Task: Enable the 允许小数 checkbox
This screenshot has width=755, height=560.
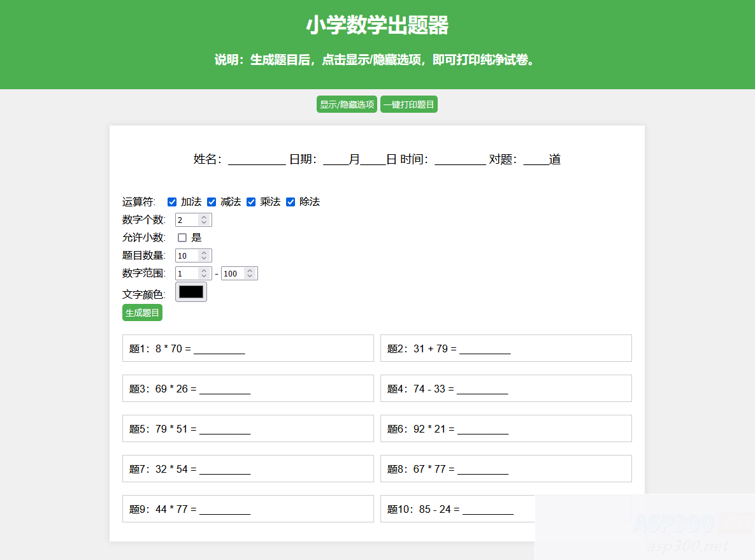Action: pyautogui.click(x=182, y=238)
